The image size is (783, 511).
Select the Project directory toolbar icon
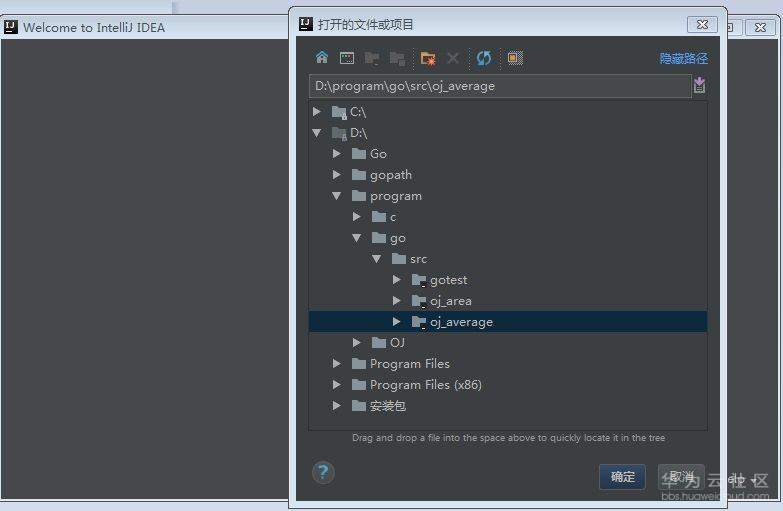click(x=372, y=58)
